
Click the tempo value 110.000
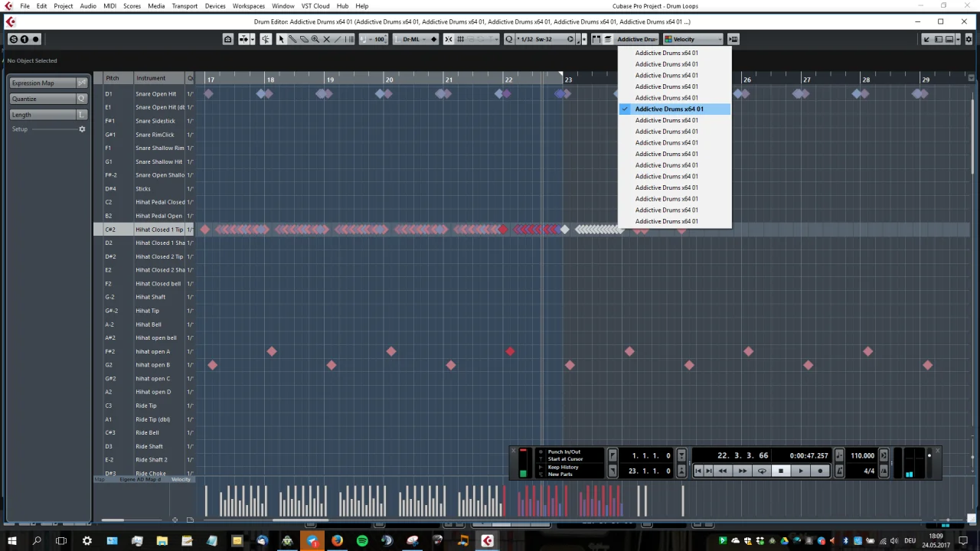click(x=862, y=455)
